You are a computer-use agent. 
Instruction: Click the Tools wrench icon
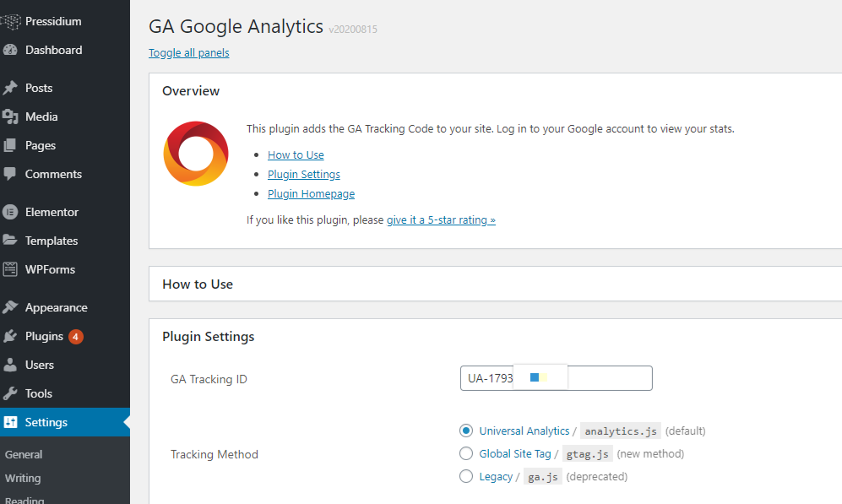pyautogui.click(x=10, y=393)
